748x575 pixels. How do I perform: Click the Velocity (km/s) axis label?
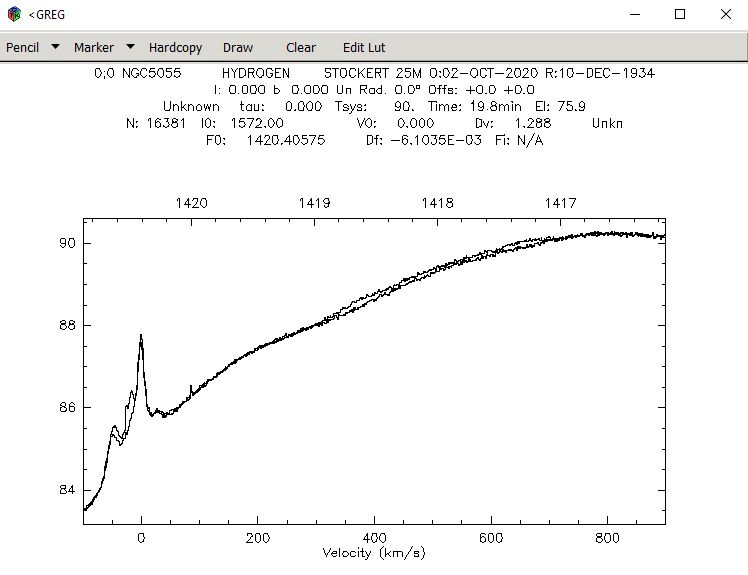click(x=374, y=553)
